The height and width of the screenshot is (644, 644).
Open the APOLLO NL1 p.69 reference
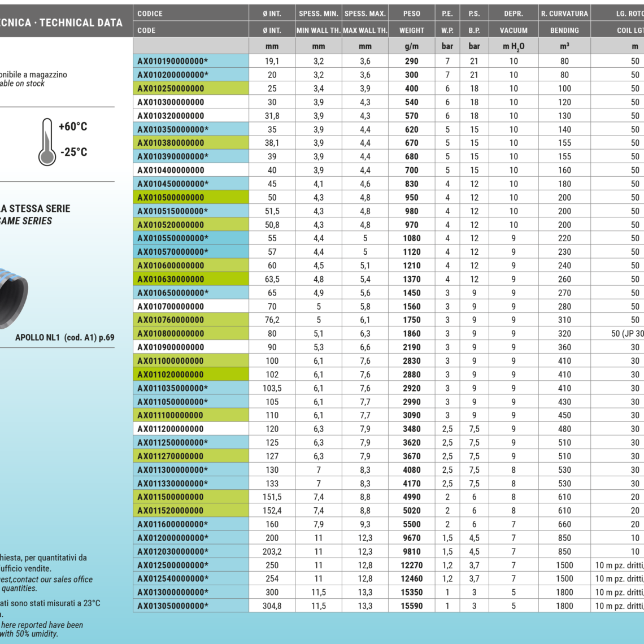(x=64, y=338)
